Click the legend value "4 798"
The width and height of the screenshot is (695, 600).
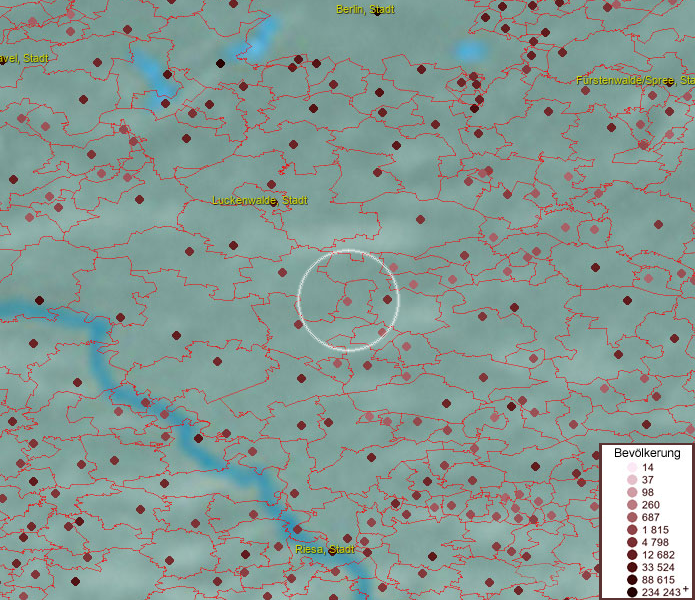coord(655,542)
